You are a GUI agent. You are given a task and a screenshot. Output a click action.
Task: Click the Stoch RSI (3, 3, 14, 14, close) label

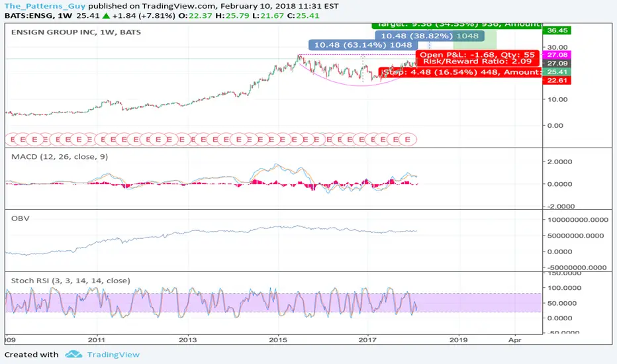tap(70, 281)
